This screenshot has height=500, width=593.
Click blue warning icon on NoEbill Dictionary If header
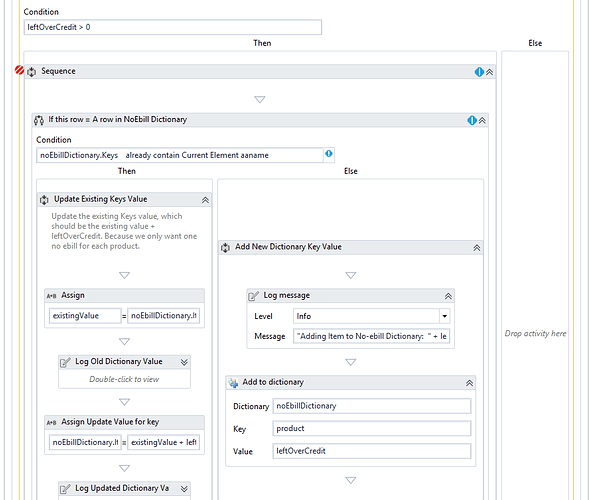pyautogui.click(x=472, y=120)
